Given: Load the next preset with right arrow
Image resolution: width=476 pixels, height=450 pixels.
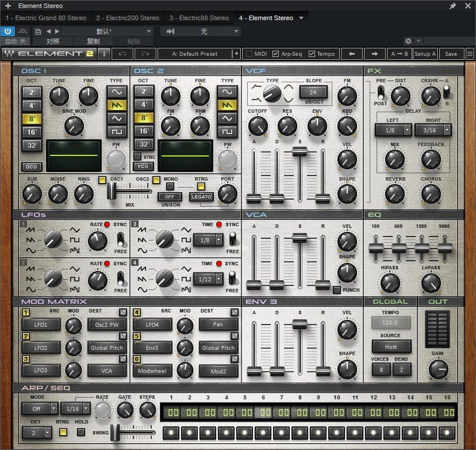Looking at the screenshot, I should click(x=375, y=54).
